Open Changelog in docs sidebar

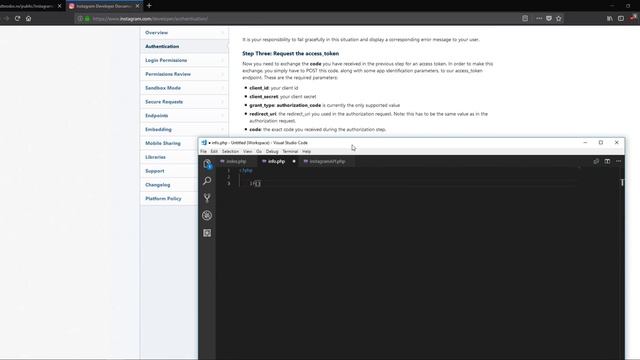158,185
